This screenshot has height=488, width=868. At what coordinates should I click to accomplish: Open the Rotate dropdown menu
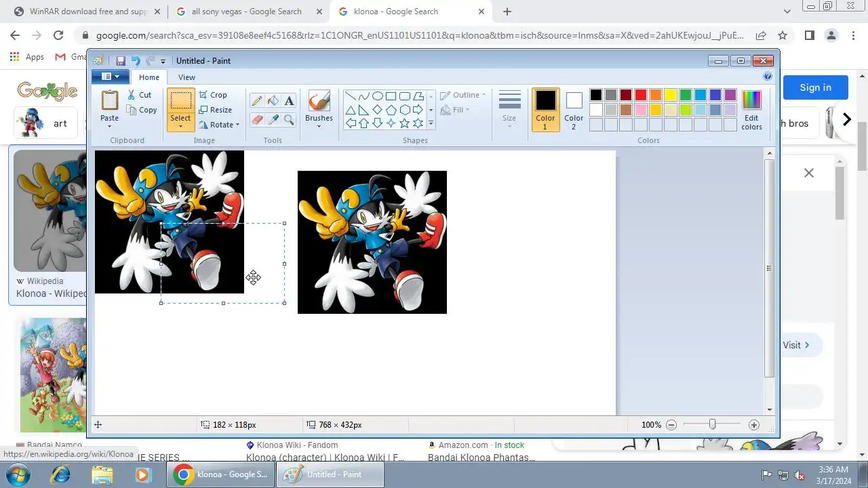click(x=219, y=125)
